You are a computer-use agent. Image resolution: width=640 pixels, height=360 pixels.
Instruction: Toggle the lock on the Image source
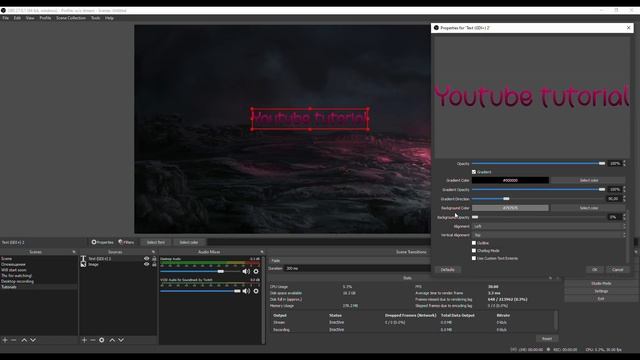pyautogui.click(x=154, y=264)
